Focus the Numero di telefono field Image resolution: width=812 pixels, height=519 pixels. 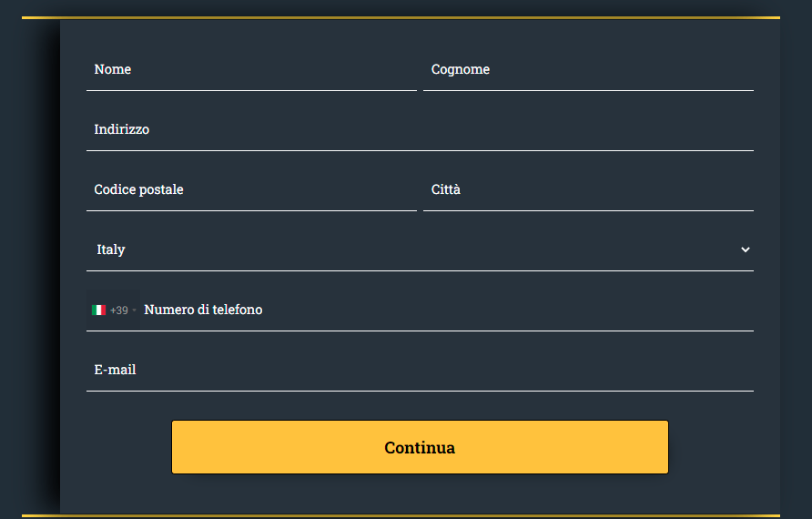pyautogui.click(x=446, y=310)
